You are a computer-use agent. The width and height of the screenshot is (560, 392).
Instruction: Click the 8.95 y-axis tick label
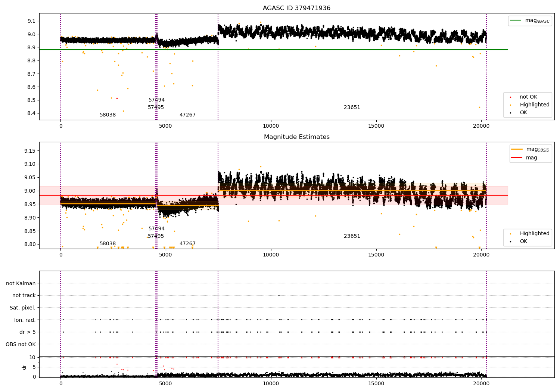click(30, 204)
